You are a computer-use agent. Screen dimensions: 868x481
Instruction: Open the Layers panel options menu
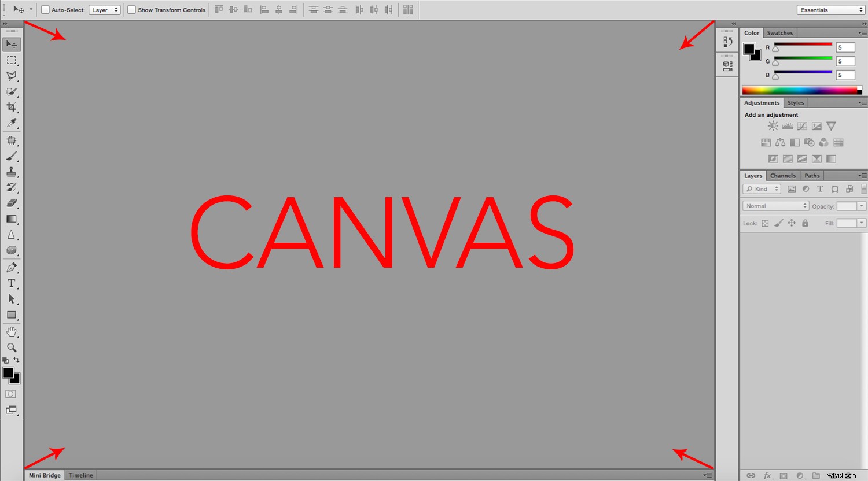pos(862,176)
